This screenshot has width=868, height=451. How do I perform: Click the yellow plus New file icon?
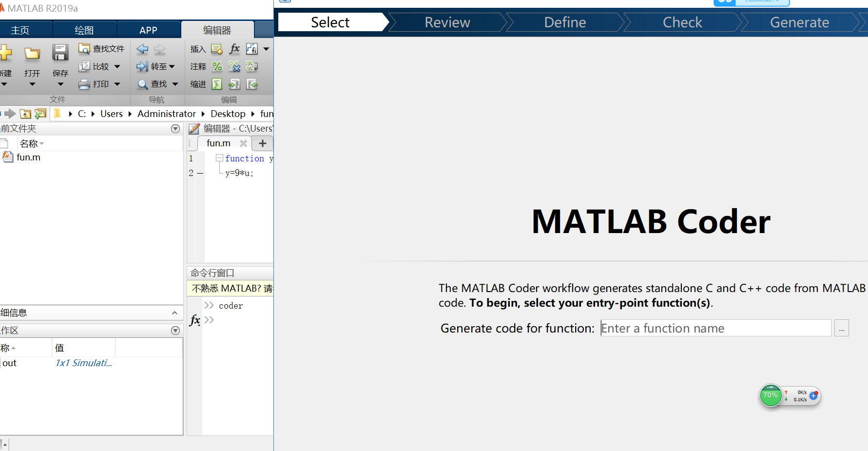pos(5,53)
